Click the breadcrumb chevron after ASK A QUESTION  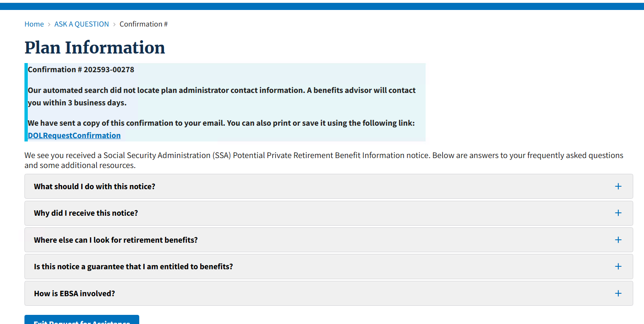(x=114, y=24)
